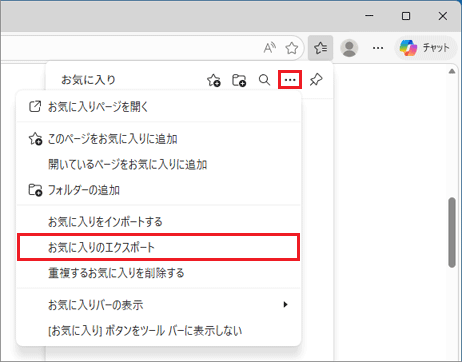Select 重複するお気に入りを削除する
462x362 pixels.
[159, 273]
